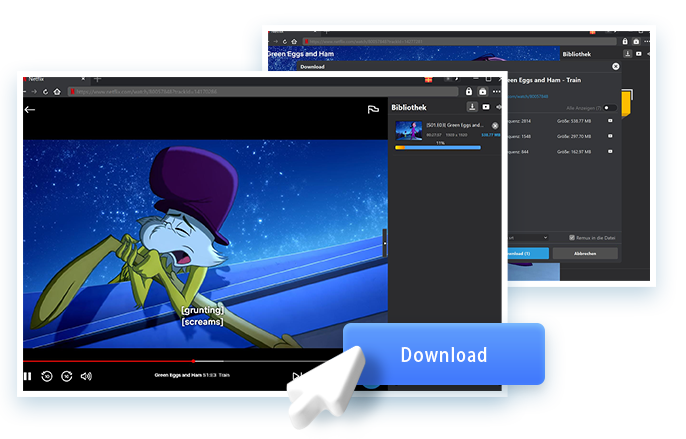Skip forward 10 seconds in front player
The width and height of the screenshot is (686, 439).
coord(66,376)
